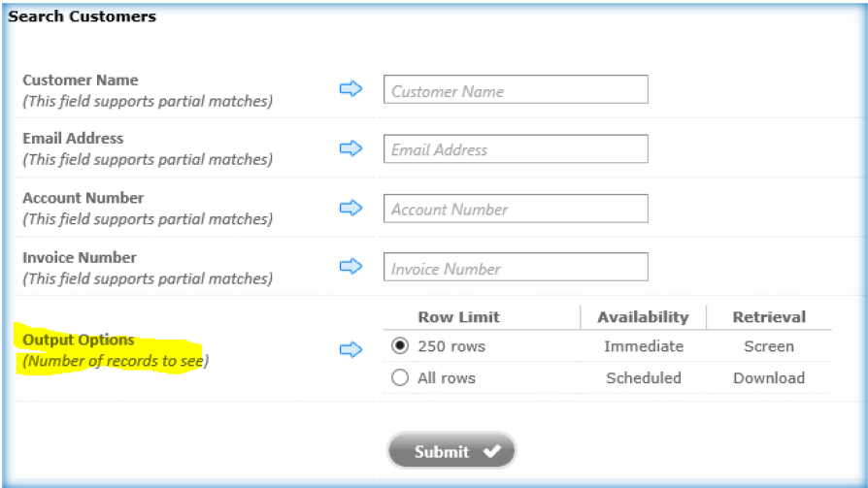
Task: Click the Retrieval column header
Action: [769, 317]
